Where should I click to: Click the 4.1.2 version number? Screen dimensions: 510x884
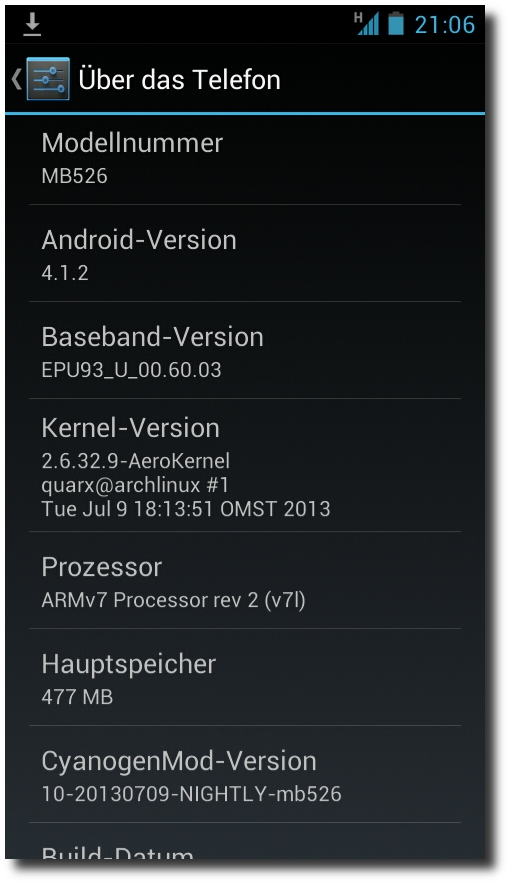65,273
